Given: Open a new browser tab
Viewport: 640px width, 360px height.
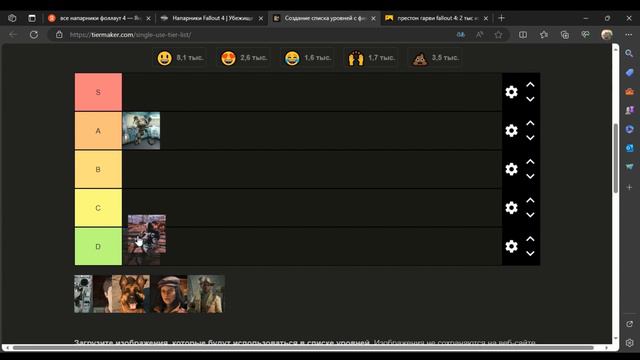Looking at the screenshot, I should tap(502, 18).
